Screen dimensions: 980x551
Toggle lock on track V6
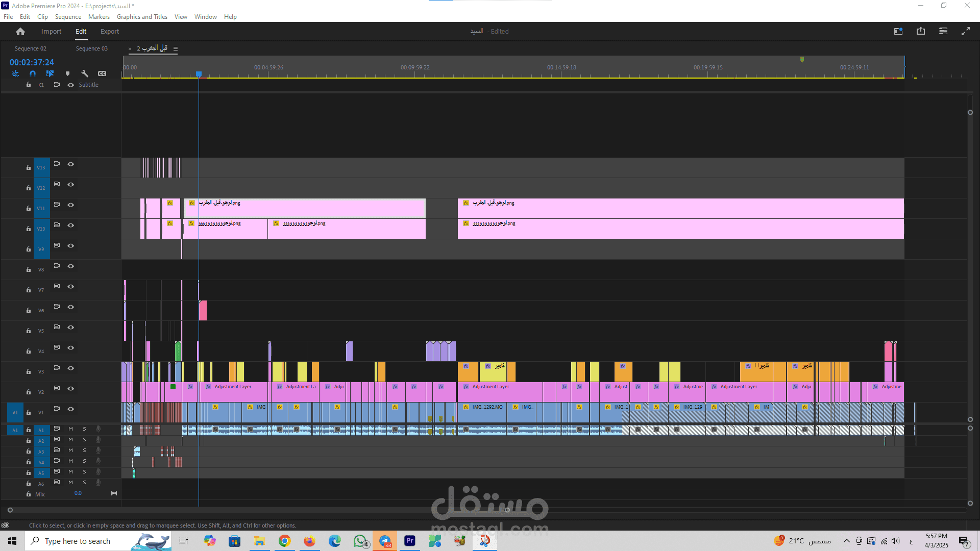coord(29,311)
